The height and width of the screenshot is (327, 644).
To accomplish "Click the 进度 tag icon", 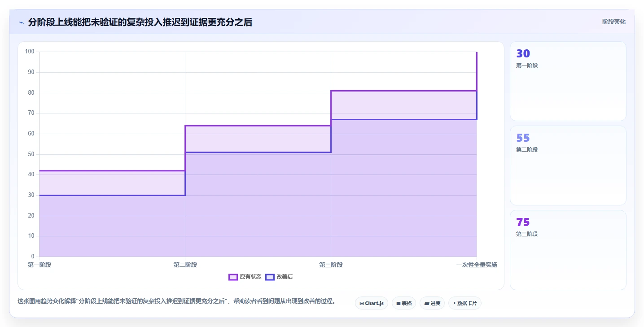I will (x=426, y=304).
